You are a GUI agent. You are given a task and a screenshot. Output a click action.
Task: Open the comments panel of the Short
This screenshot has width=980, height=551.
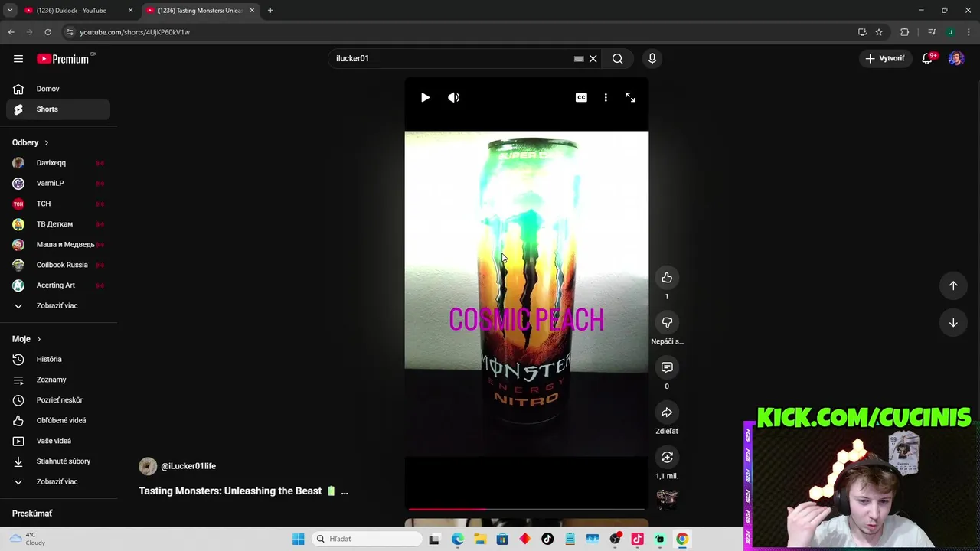point(667,367)
